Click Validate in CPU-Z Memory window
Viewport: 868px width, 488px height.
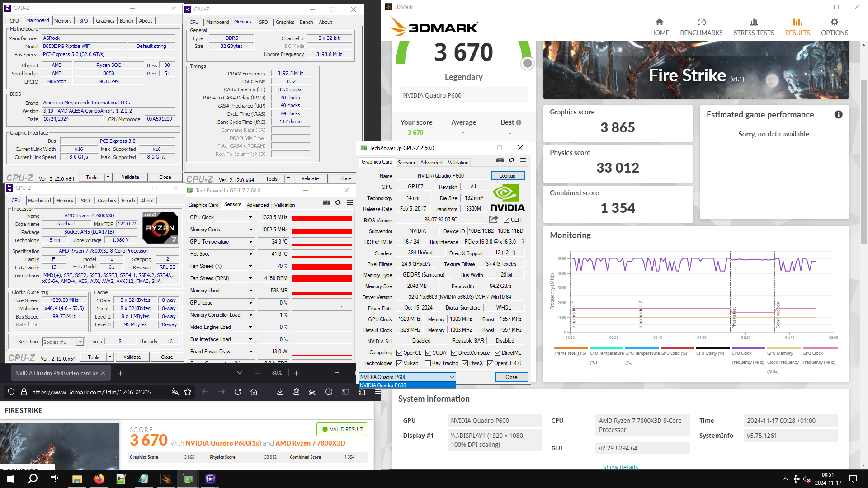[x=310, y=178]
